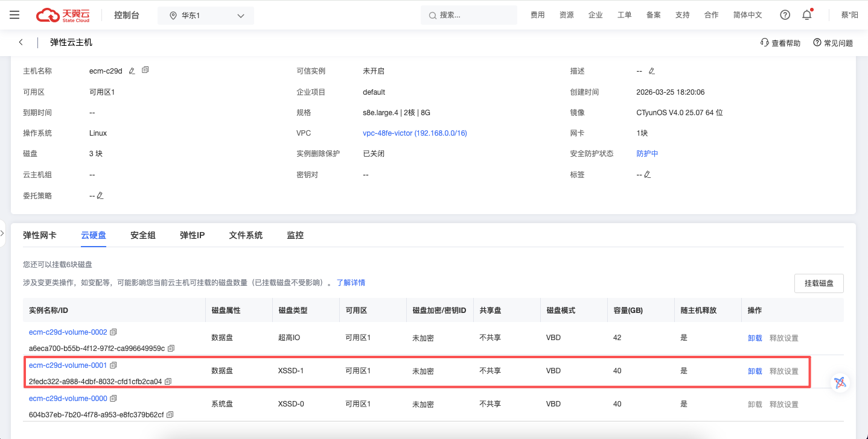Copy the ecm-c29d-volume-0002 disk name
The width and height of the screenshot is (868, 439).
pos(113,332)
